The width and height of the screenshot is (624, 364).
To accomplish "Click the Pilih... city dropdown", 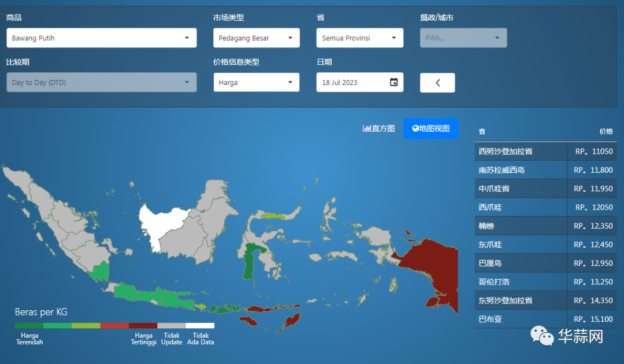I will click(463, 38).
